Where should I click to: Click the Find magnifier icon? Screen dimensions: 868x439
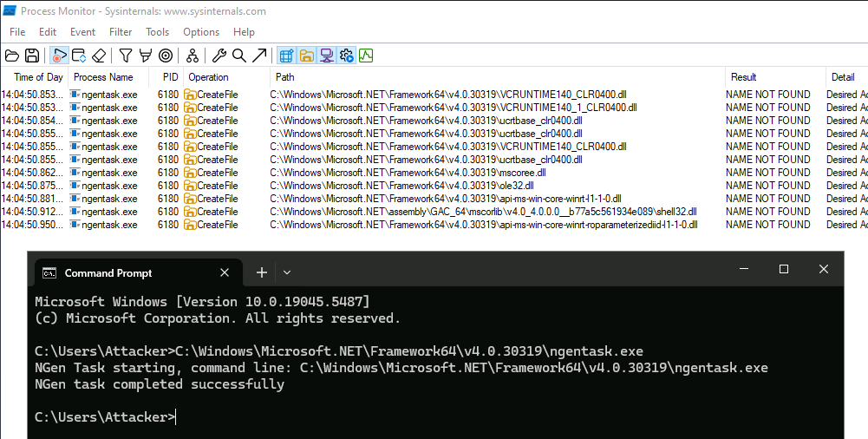pyautogui.click(x=239, y=56)
